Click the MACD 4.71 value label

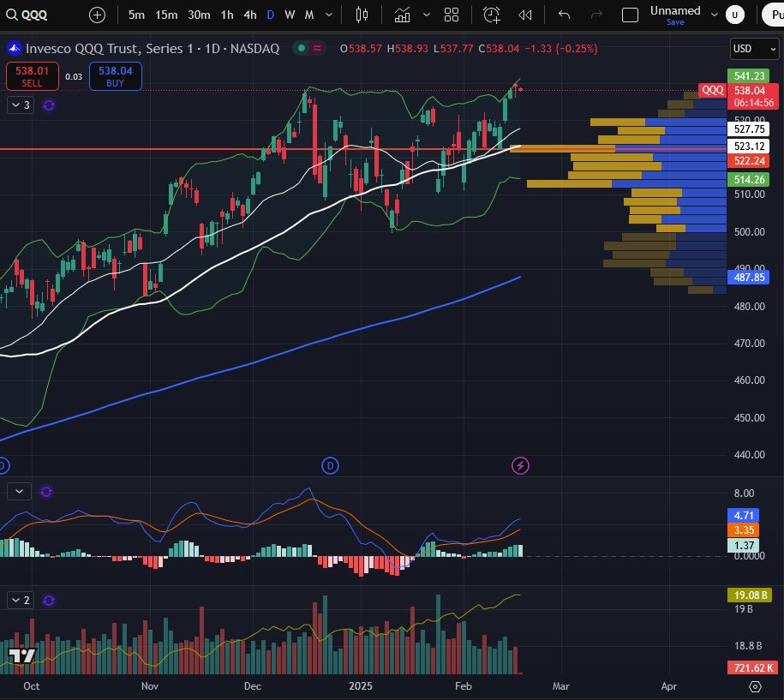744,515
